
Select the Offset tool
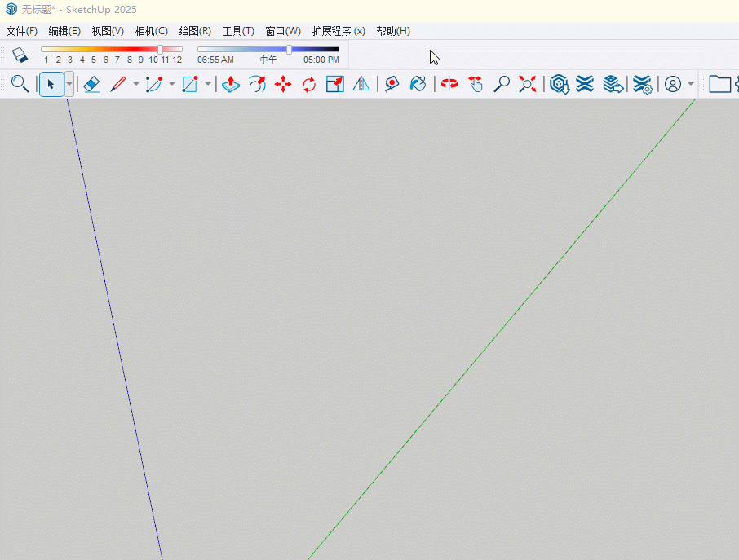(x=257, y=84)
